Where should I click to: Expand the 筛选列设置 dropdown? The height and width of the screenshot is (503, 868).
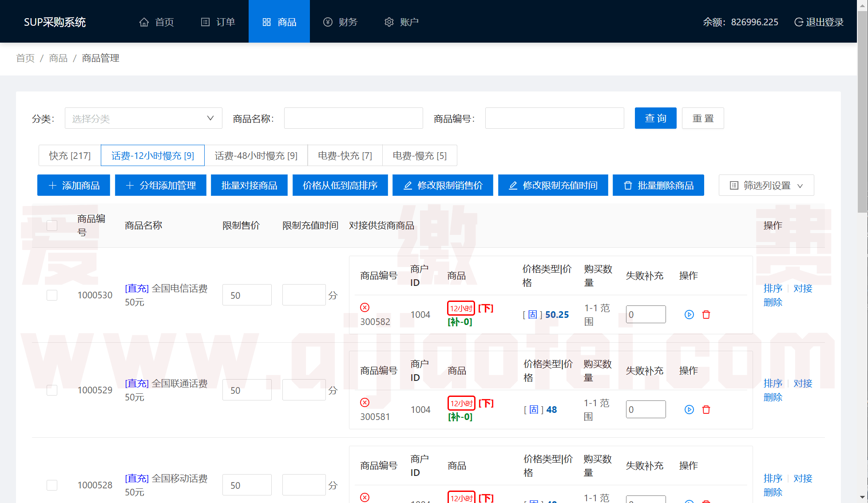click(766, 185)
